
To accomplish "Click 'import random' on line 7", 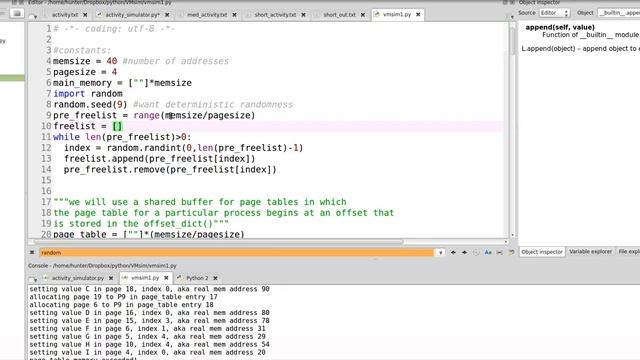I will pyautogui.click(x=88, y=93).
